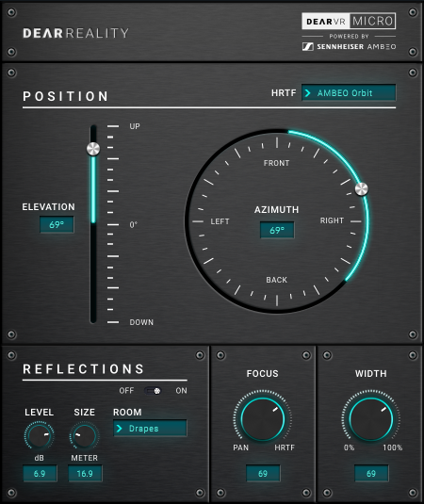The image size is (424, 504).
Task: Click the Focus value field showing 69
Action: pyautogui.click(x=263, y=474)
